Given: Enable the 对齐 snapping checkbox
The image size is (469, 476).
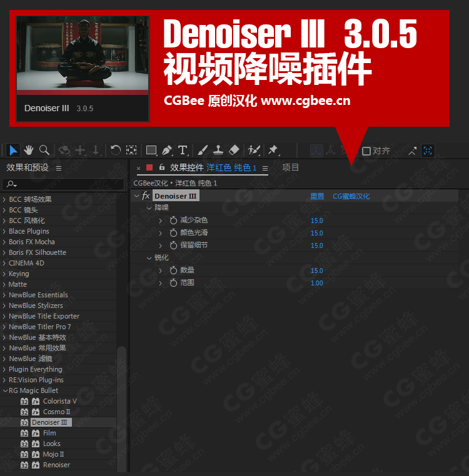Looking at the screenshot, I should [366, 151].
